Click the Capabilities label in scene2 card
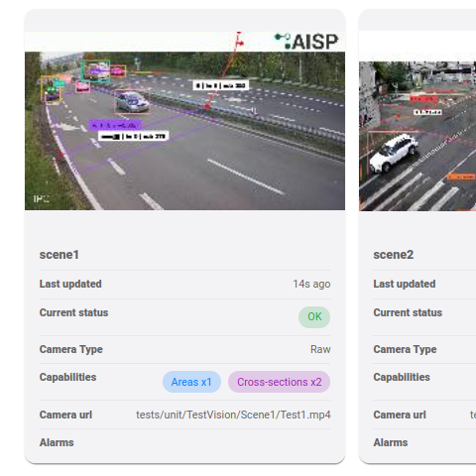The width and height of the screenshot is (476, 476). tap(402, 377)
